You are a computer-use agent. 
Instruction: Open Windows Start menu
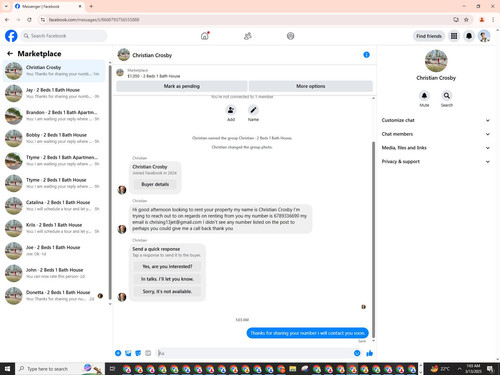(x=7, y=369)
